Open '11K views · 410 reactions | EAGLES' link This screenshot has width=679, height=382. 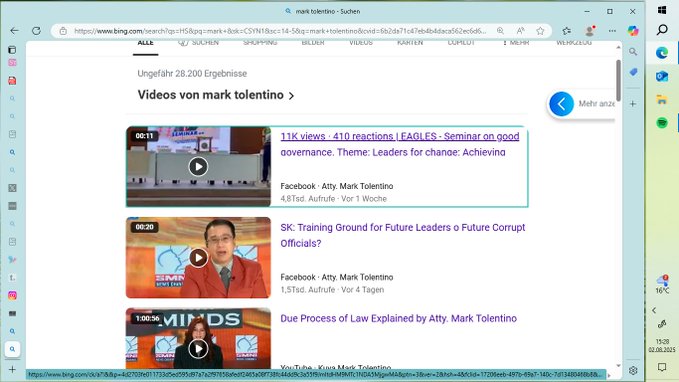click(399, 144)
